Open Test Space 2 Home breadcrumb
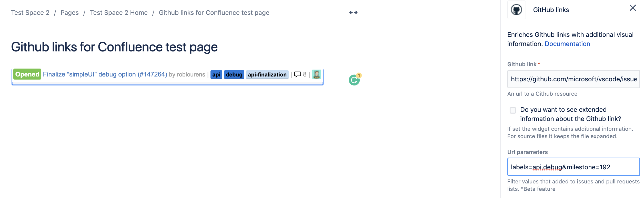The image size is (644, 198). 119,13
